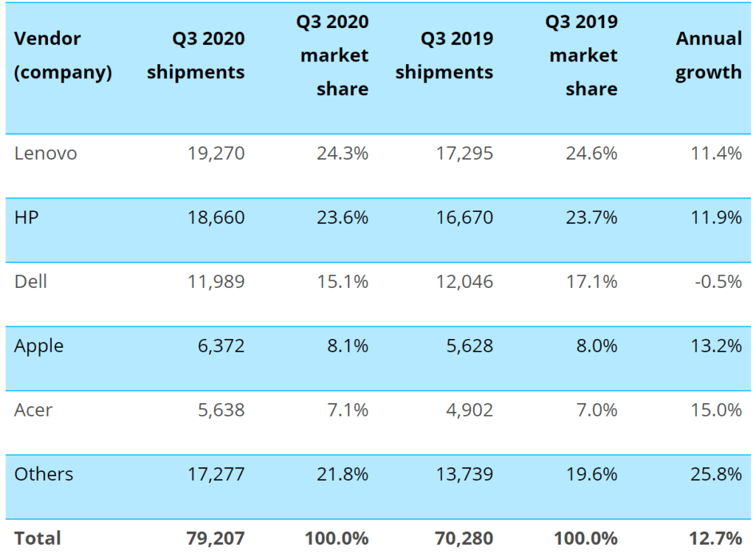756x559 pixels.
Task: Click the Total row label
Action: [x=38, y=538]
